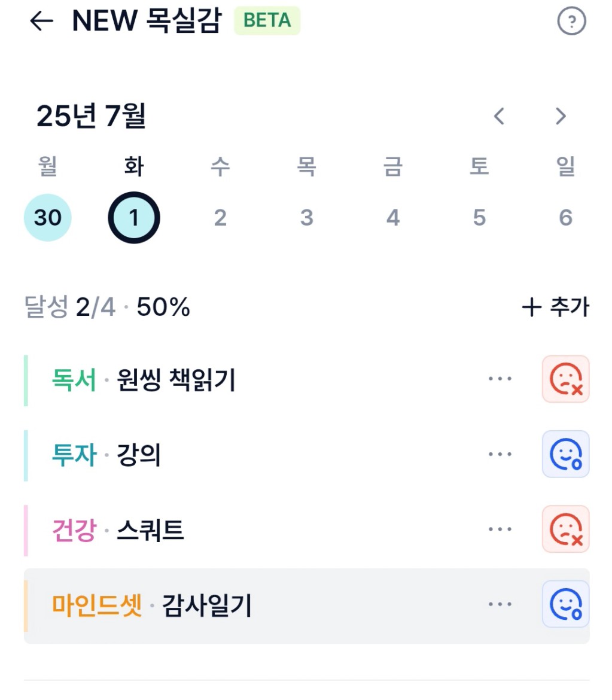This screenshot has width=612, height=700.
Task: Open the help question mark icon
Action: tap(571, 21)
